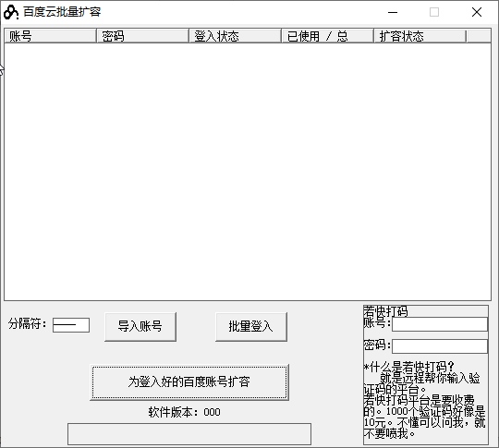The image size is (499, 448).
Task: Focus the 分隔符 input field
Action: click(x=71, y=325)
